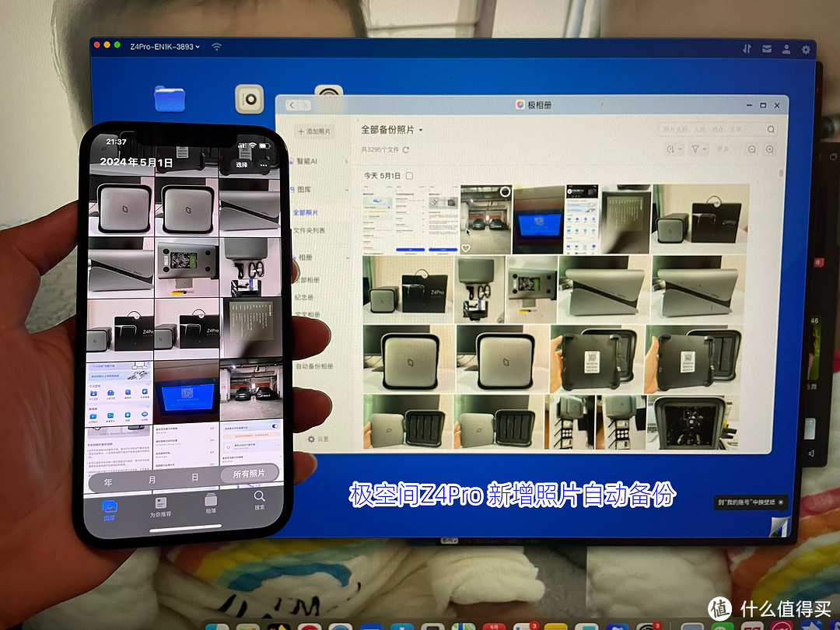This screenshot has width=840, height=630.
Task: Expand the 智能AI sidebar section arrow
Action: click(x=346, y=161)
